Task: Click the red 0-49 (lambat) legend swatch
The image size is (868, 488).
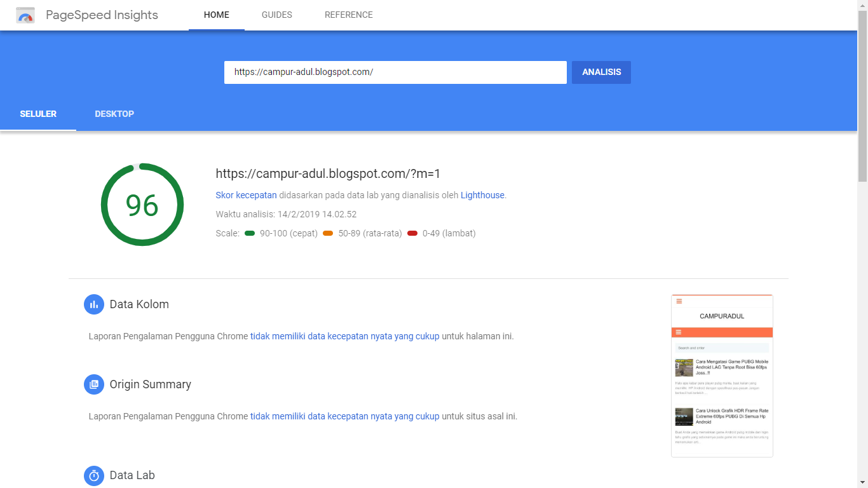Action: click(x=412, y=233)
